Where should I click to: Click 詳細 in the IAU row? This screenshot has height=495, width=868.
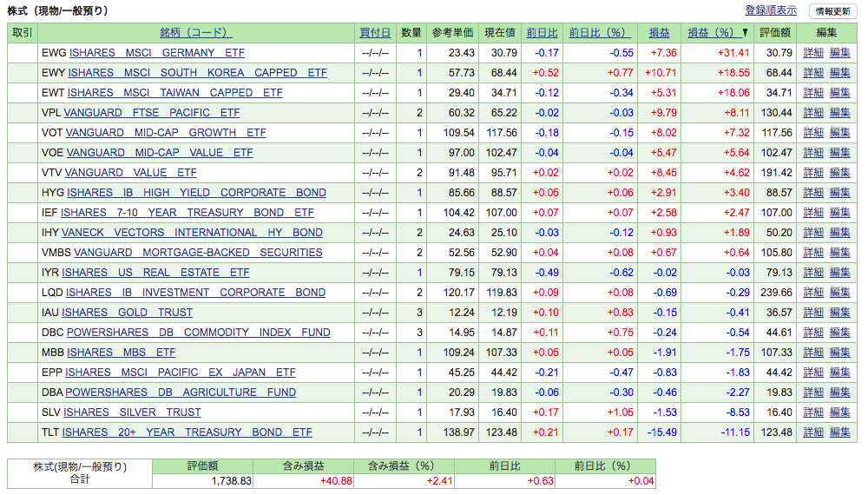click(813, 312)
